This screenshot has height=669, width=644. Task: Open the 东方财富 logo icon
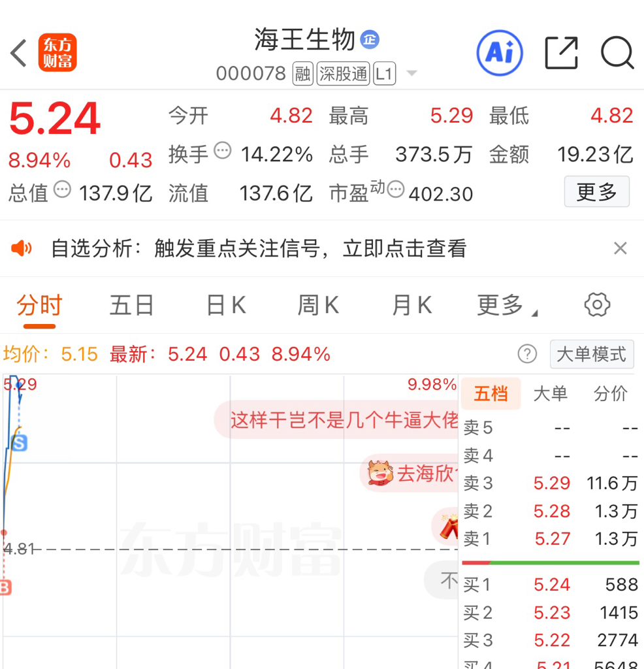tap(57, 52)
